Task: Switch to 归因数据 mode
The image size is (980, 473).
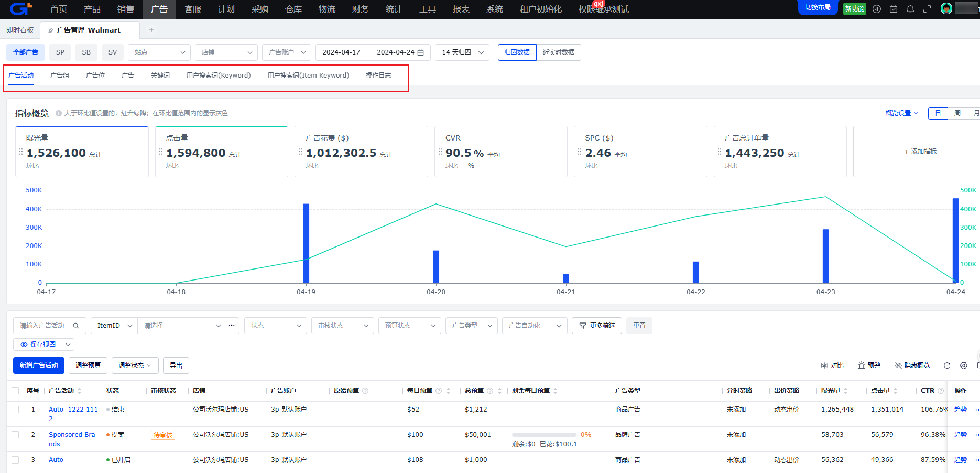Action: [517, 52]
